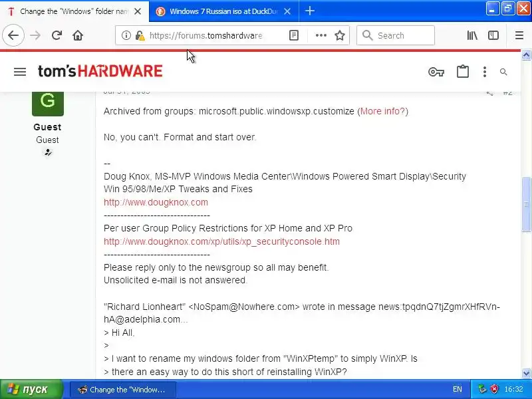The width and height of the screenshot is (532, 399).
Task: Click "No, you can't. Format and start over." text
Action: click(x=180, y=137)
